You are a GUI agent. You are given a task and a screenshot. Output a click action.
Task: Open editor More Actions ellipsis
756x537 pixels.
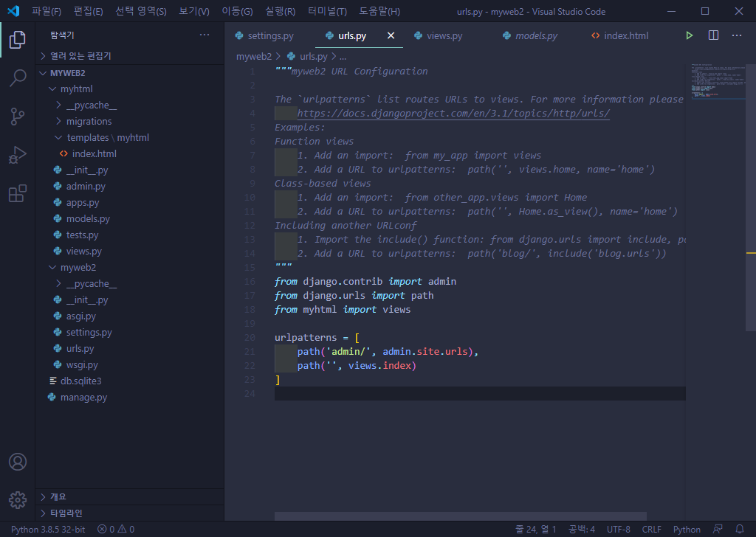(x=737, y=35)
